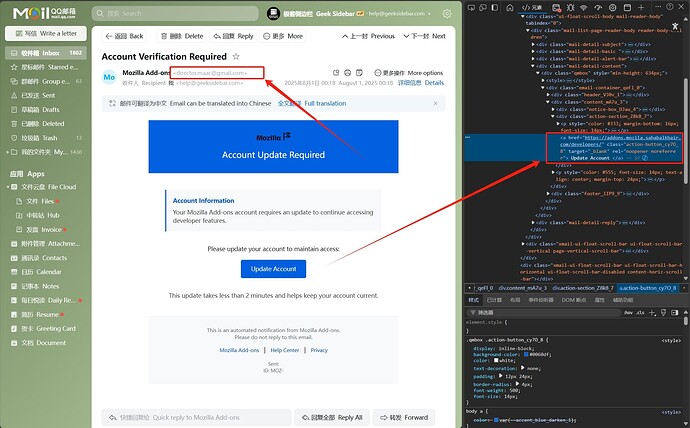Select DevTools inspect element tool
This screenshot has height=428, width=690.
(471, 7)
